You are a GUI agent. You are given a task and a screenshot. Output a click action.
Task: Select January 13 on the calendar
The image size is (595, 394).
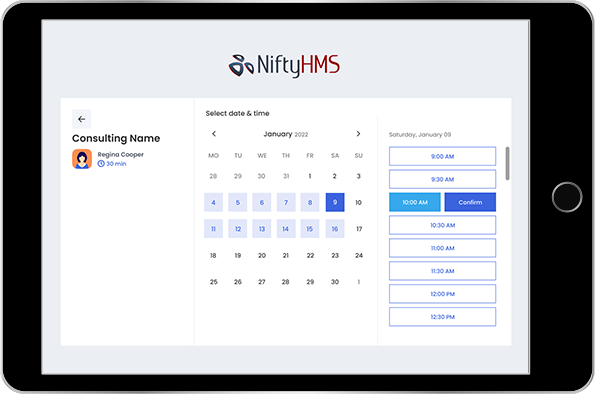262,229
